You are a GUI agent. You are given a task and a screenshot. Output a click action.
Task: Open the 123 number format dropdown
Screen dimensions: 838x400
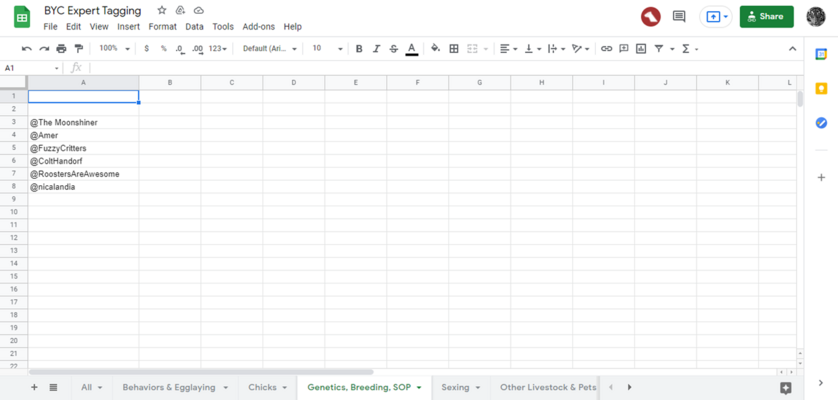(x=218, y=49)
